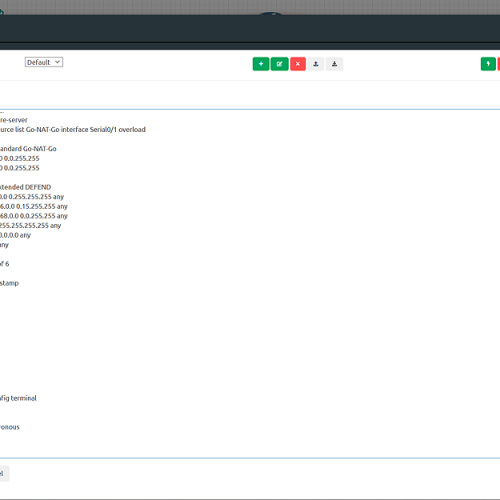
Task: Click the 'config terminal' text line
Action: click(18, 398)
